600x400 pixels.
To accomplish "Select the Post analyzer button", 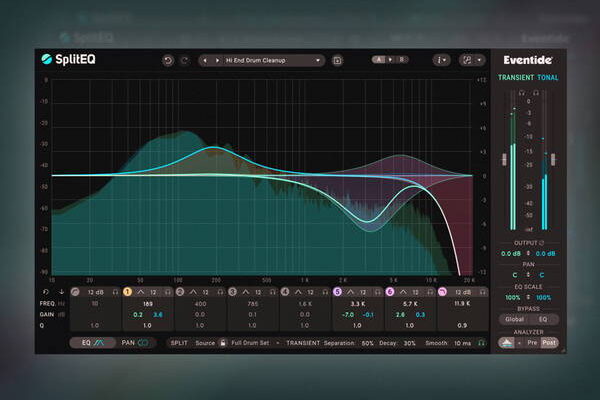I will [x=550, y=343].
